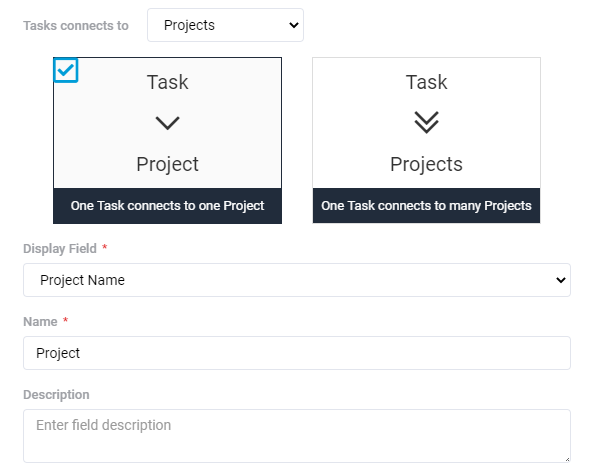Select the one Task to one Project card

(x=167, y=141)
